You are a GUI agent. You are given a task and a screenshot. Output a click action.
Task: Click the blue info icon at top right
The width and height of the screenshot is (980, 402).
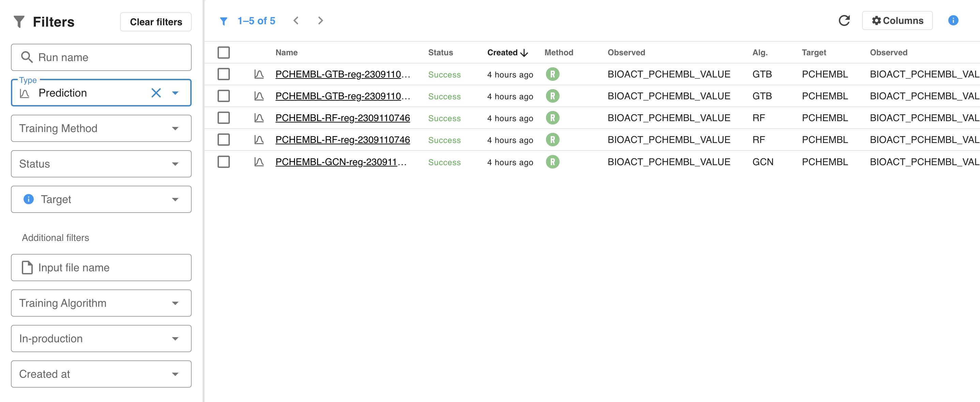click(x=953, y=20)
